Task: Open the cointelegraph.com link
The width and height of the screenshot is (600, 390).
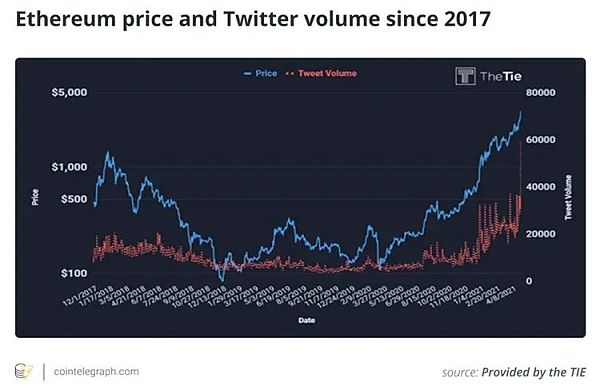Action: (96, 372)
